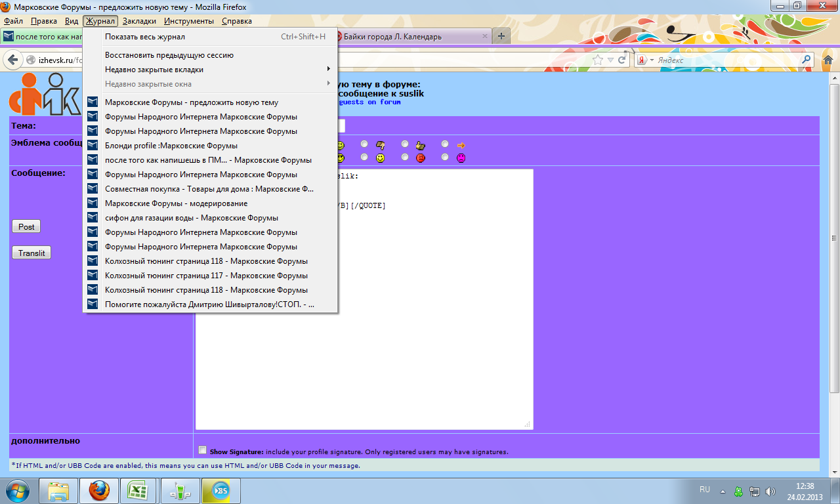The image size is (840, 504).
Task: Open the Firefox home page button
Action: (828, 60)
